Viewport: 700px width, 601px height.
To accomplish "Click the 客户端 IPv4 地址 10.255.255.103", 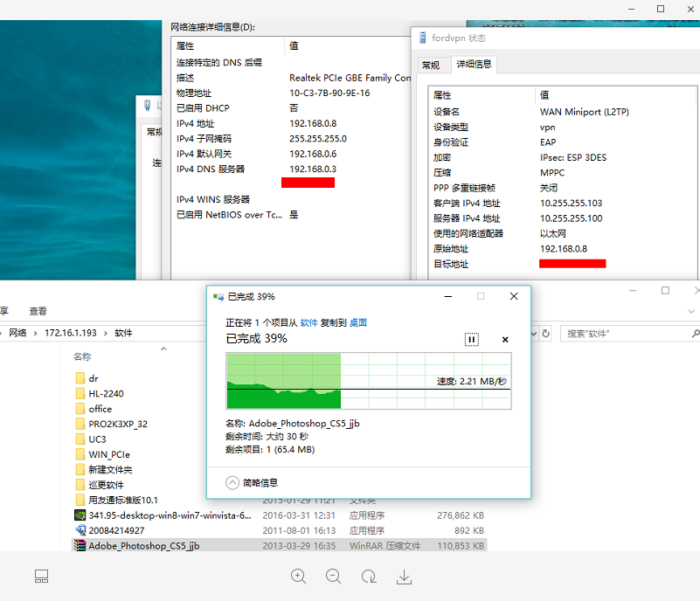I will click(571, 203).
